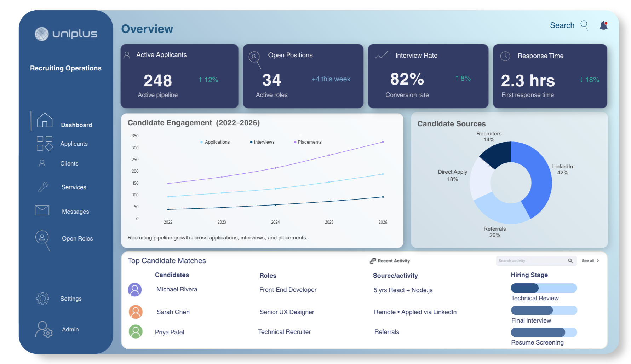Click the 34 Active roles value
Image resolution: width=631 pixels, height=364 pixels.
271,80
